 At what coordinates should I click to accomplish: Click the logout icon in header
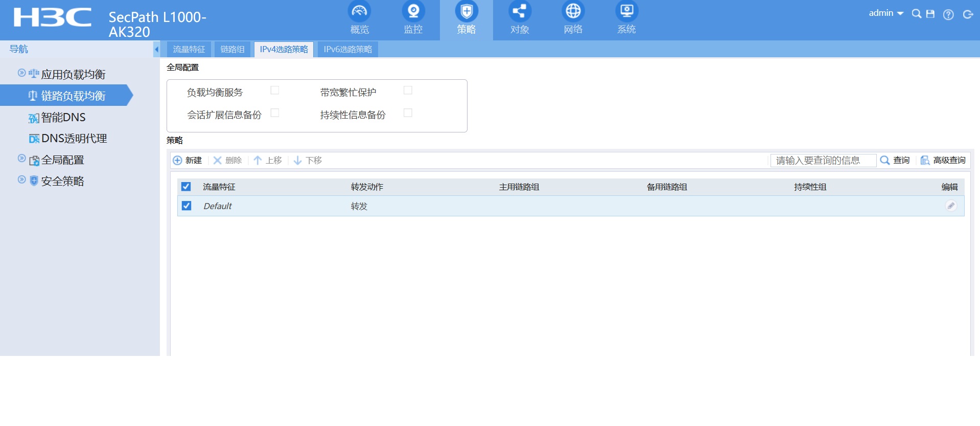pyautogui.click(x=968, y=14)
